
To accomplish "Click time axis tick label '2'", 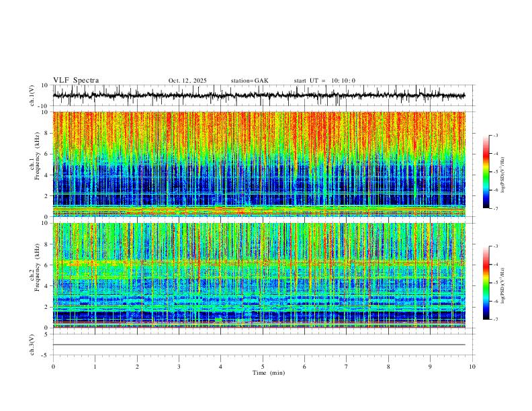I will [137, 367].
